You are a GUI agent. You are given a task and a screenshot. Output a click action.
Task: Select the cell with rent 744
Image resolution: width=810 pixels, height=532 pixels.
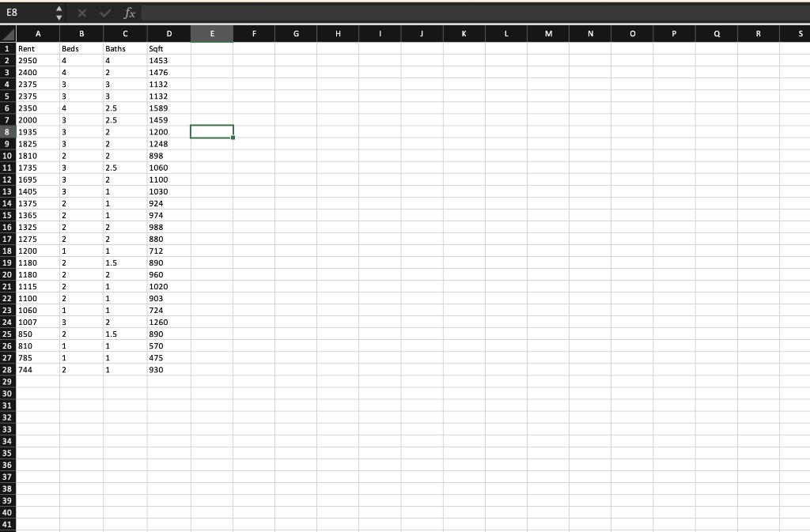(x=38, y=369)
